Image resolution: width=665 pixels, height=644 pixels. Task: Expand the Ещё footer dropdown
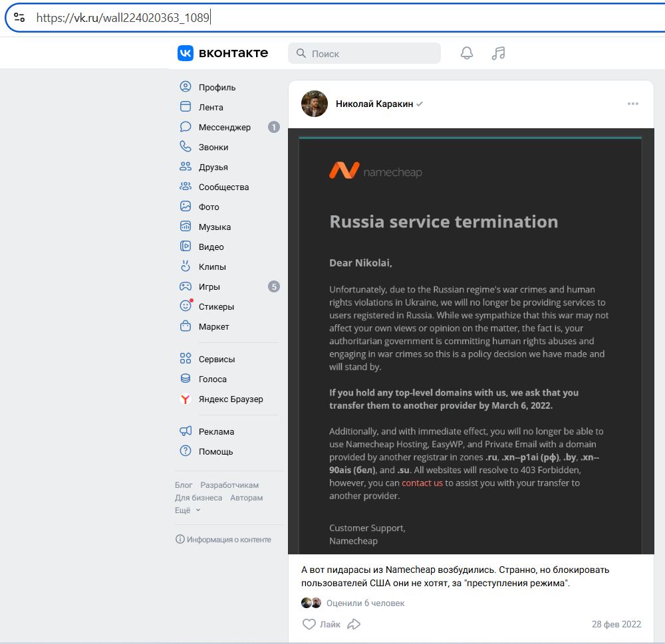(x=188, y=510)
